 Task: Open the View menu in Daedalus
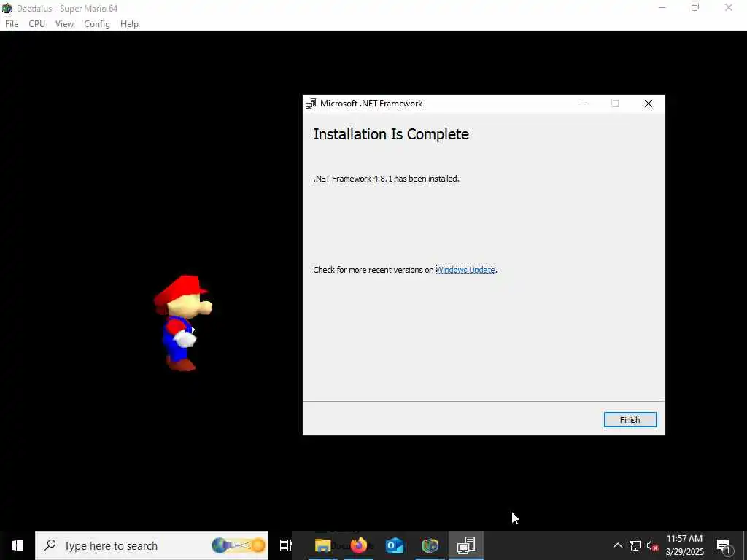click(x=64, y=24)
